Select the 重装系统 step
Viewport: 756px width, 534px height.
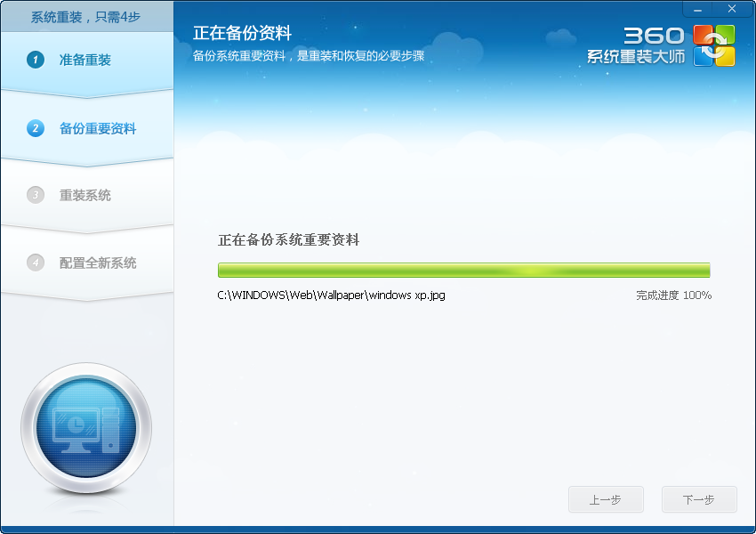85,196
